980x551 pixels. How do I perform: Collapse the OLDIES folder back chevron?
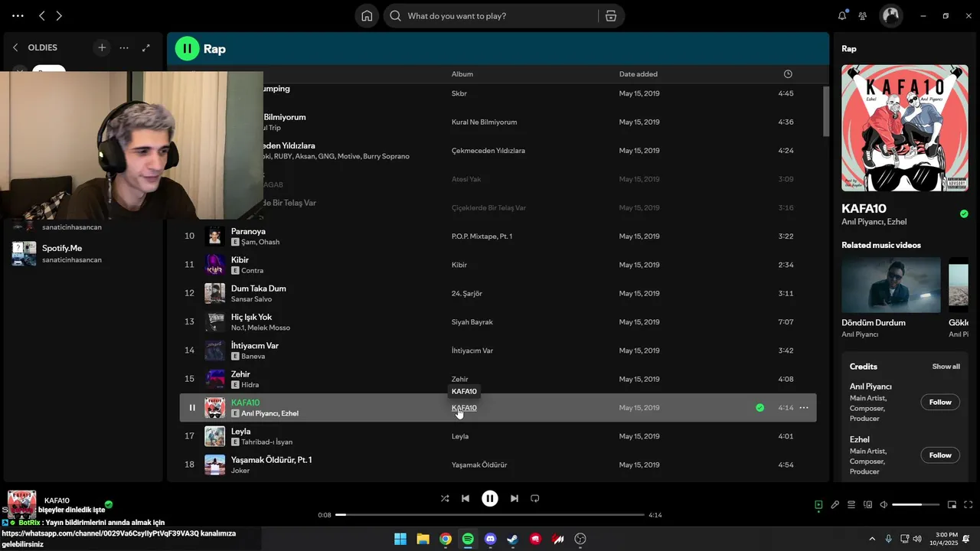pos(15,47)
